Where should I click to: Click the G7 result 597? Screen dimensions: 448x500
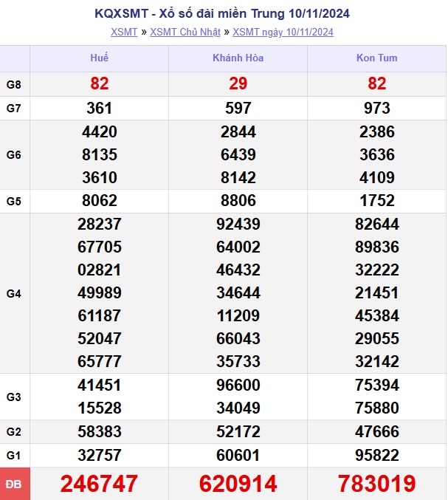(x=238, y=109)
